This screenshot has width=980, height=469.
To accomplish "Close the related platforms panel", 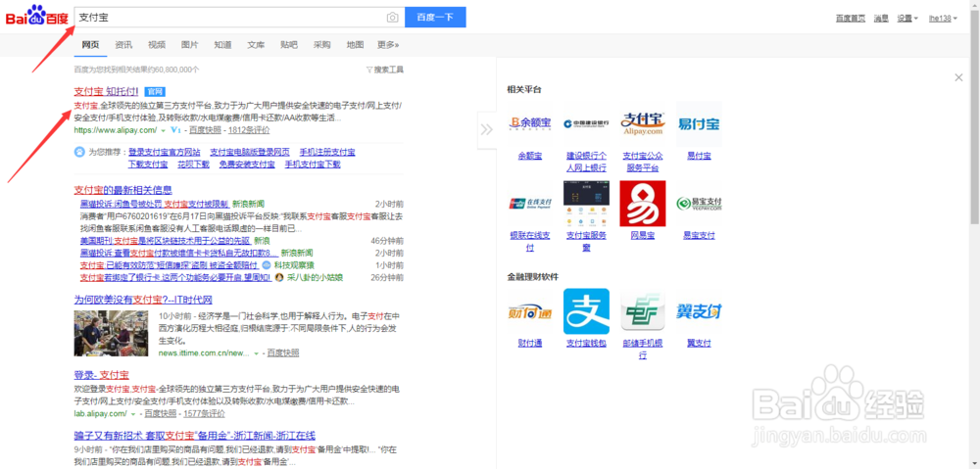I will pos(958,77).
